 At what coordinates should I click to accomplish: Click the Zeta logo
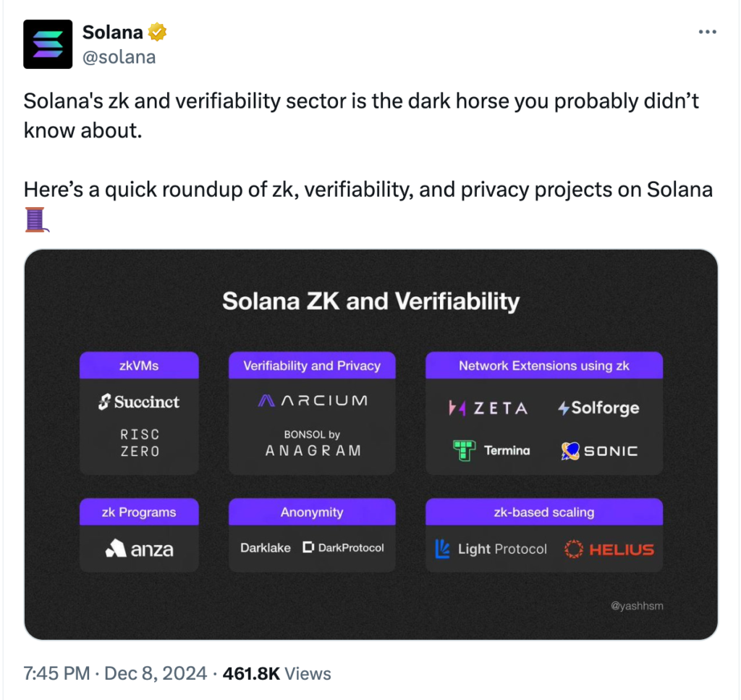(488, 408)
